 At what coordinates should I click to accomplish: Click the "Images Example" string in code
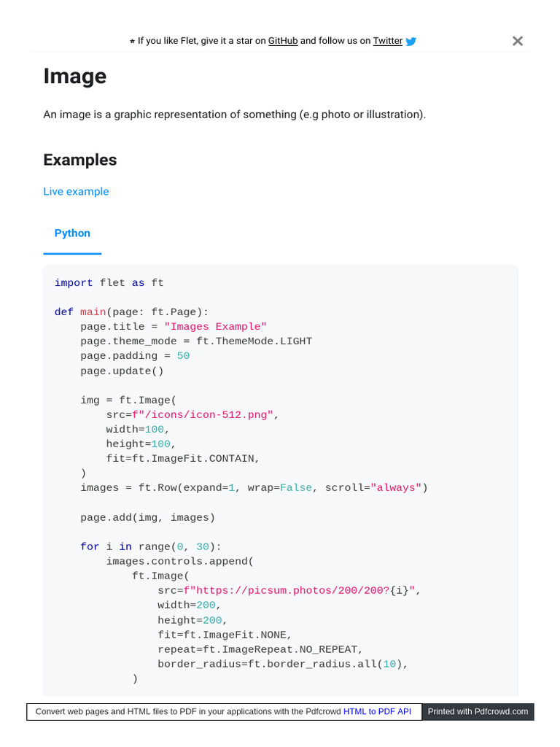point(216,327)
